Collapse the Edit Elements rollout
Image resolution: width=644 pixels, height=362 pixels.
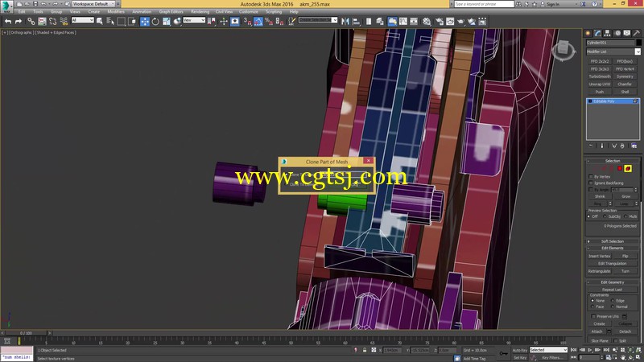tap(613, 248)
